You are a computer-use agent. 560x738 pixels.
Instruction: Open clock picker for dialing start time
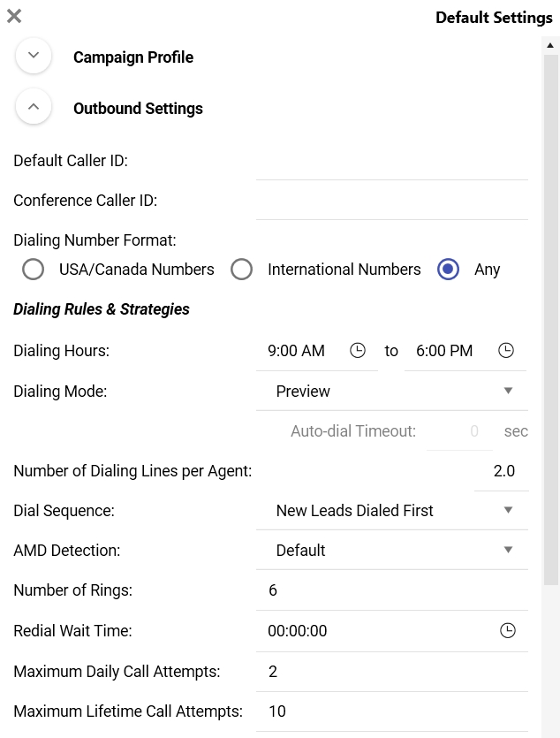pyautogui.click(x=358, y=351)
